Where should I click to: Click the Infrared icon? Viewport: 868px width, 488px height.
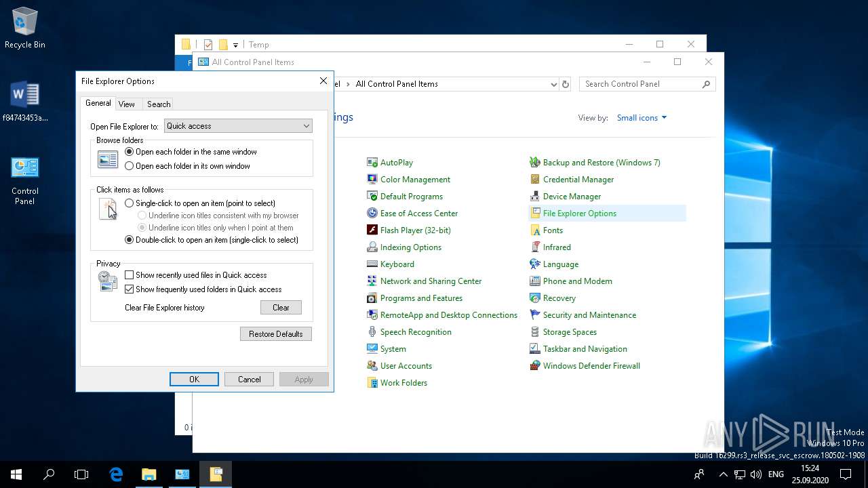(534, 247)
